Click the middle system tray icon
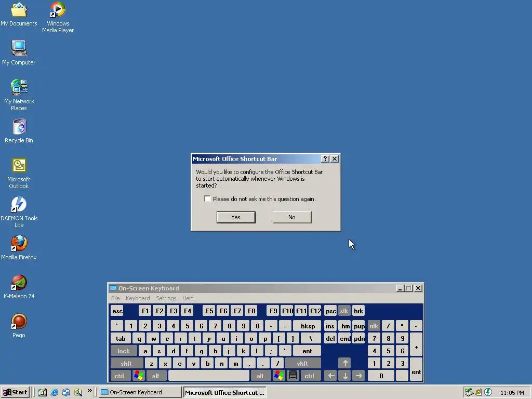The width and height of the screenshot is (532, 399). click(x=478, y=392)
